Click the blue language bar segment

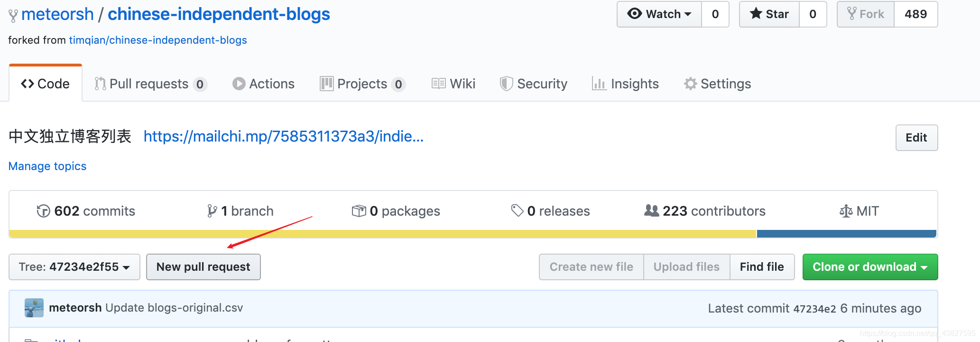click(847, 234)
